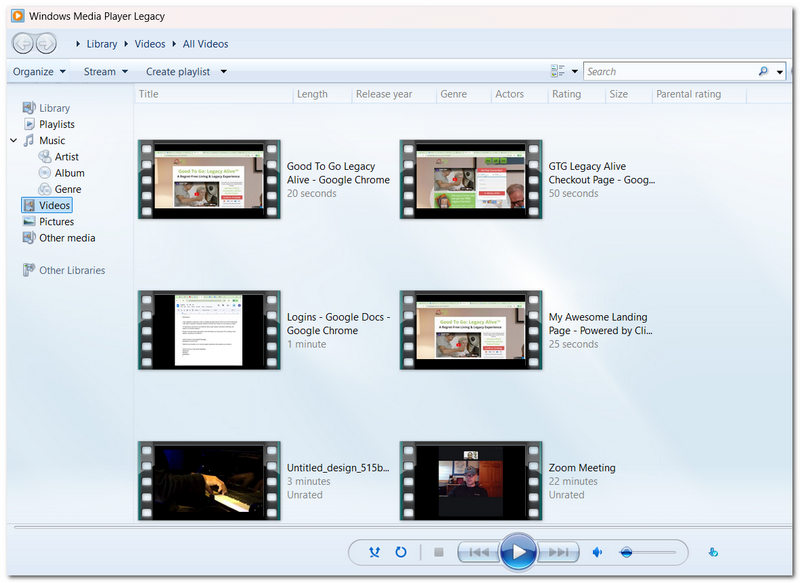Click the Playlists icon in the sidebar

pos(29,124)
